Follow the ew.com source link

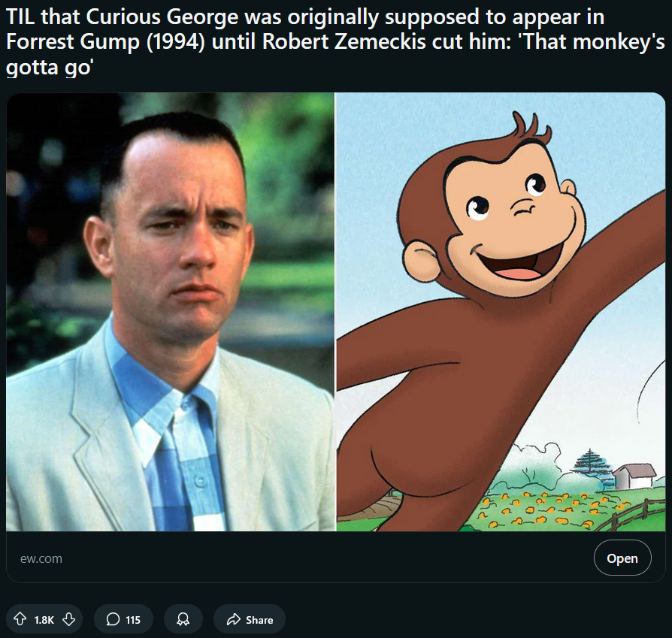pos(41,558)
